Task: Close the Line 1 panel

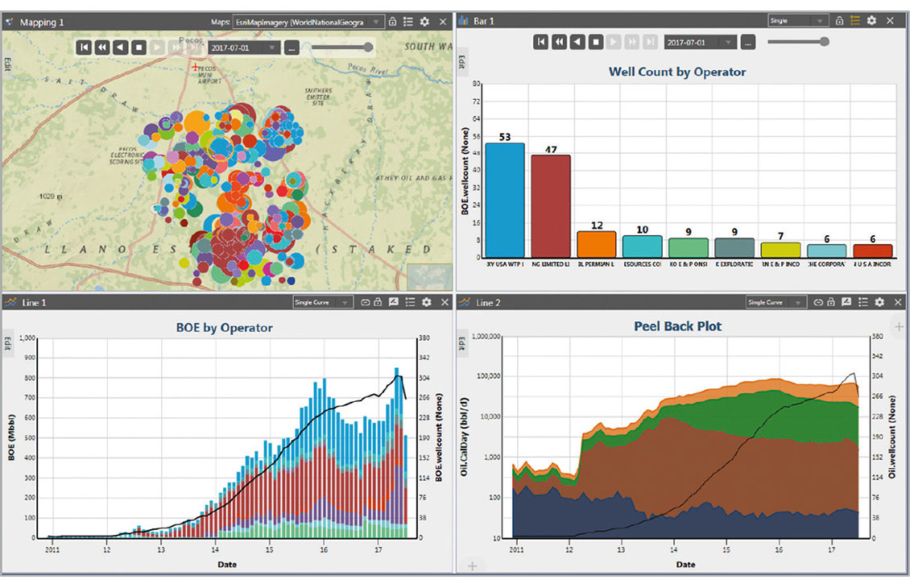Action: [x=445, y=302]
